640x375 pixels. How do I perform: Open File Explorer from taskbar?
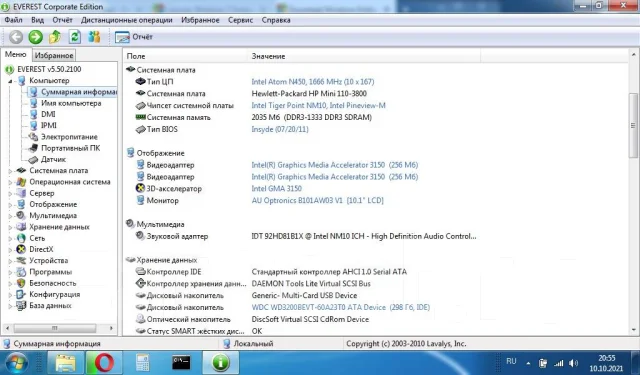tap(65, 363)
